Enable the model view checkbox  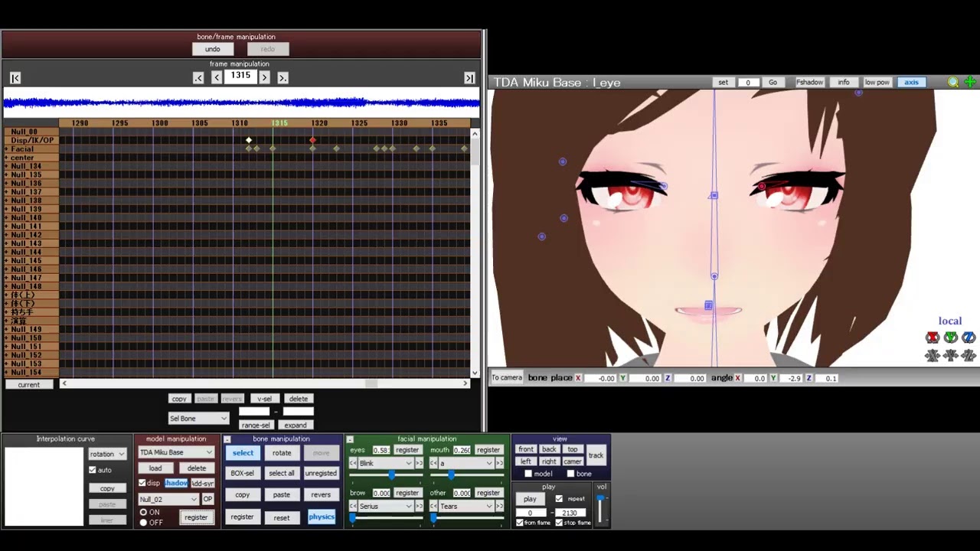[x=528, y=474]
